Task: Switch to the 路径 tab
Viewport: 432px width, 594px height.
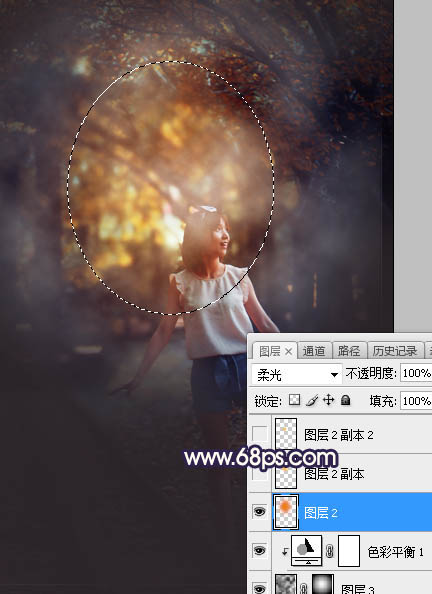Action: click(349, 351)
